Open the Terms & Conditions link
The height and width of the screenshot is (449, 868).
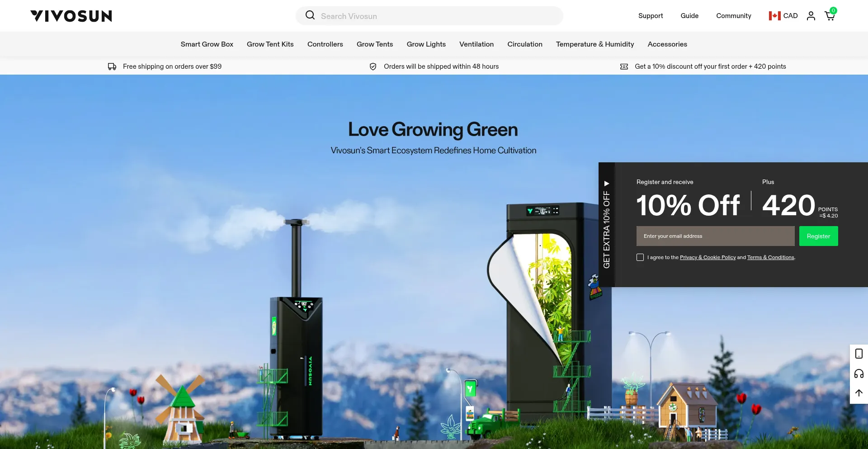770,257
